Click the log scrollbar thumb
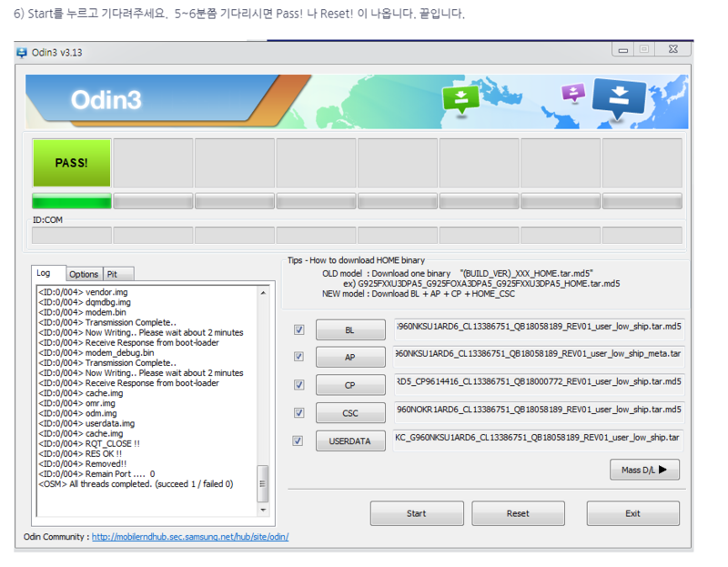The image size is (728, 567). point(263,483)
